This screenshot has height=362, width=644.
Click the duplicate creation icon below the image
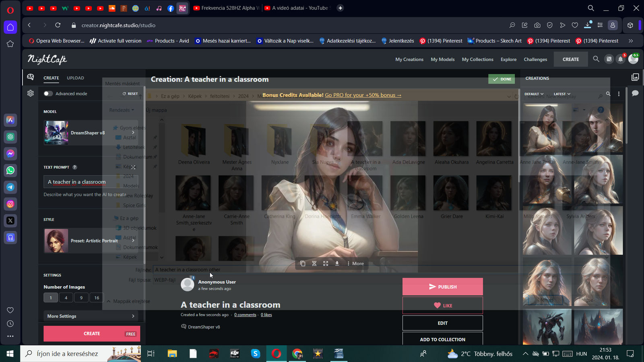click(303, 263)
